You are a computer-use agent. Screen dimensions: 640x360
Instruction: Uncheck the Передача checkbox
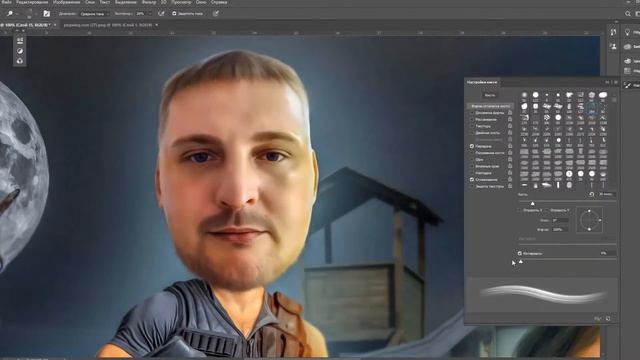click(472, 146)
